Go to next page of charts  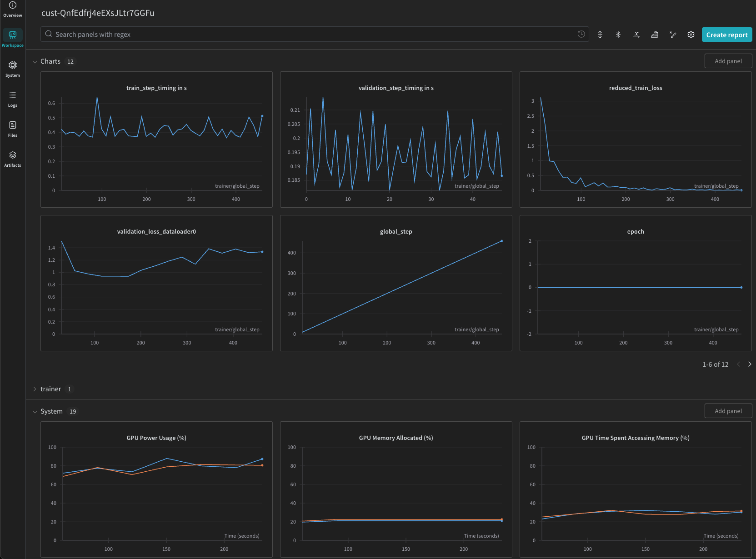click(750, 364)
